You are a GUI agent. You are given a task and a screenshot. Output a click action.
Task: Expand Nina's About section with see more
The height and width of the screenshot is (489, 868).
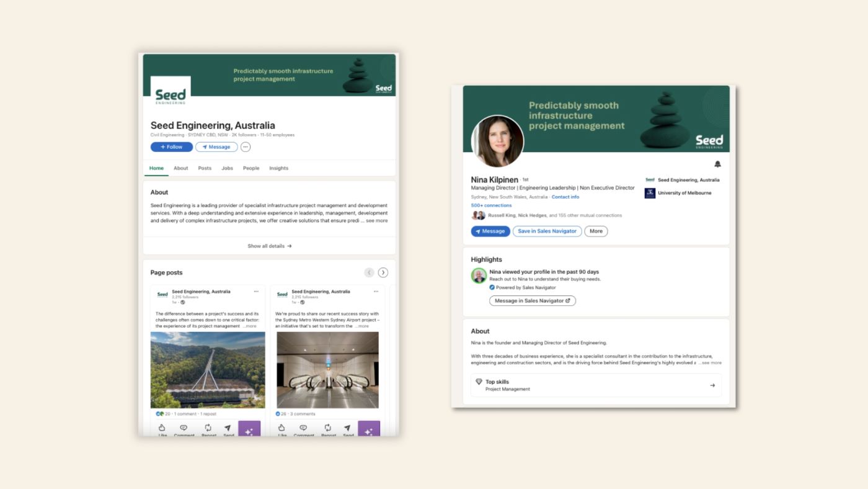711,362
